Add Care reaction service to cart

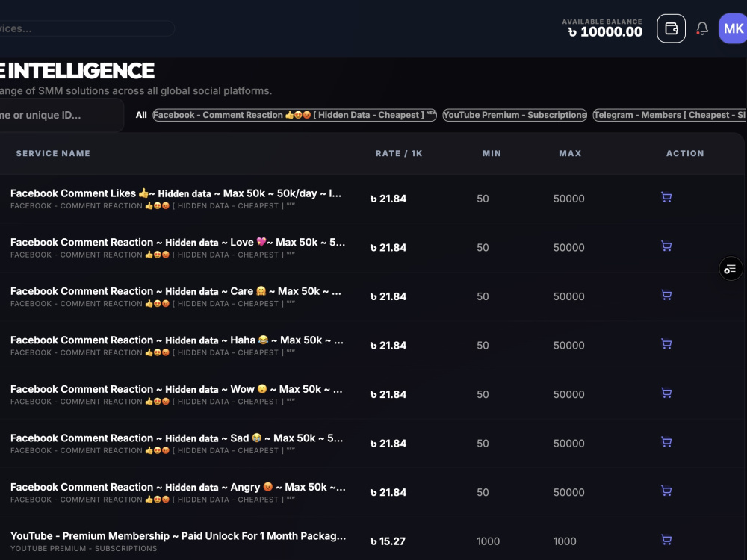coord(666,295)
